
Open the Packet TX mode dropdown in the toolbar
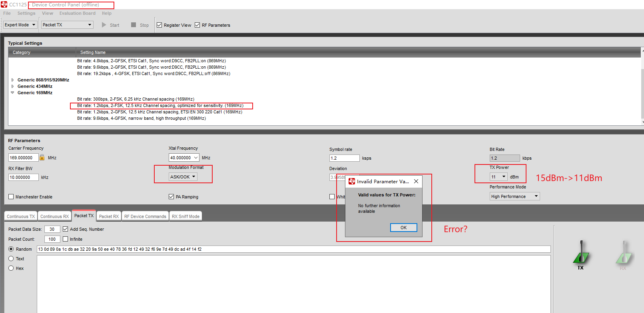68,25
